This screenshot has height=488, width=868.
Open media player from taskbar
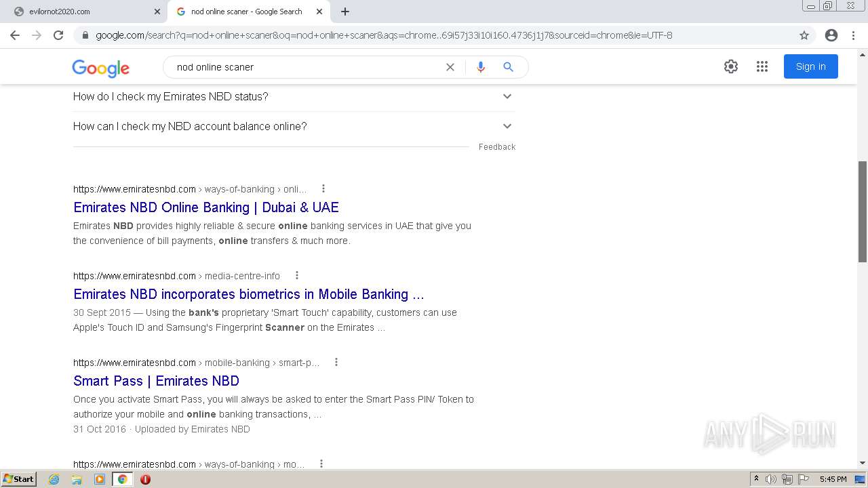[100, 479]
